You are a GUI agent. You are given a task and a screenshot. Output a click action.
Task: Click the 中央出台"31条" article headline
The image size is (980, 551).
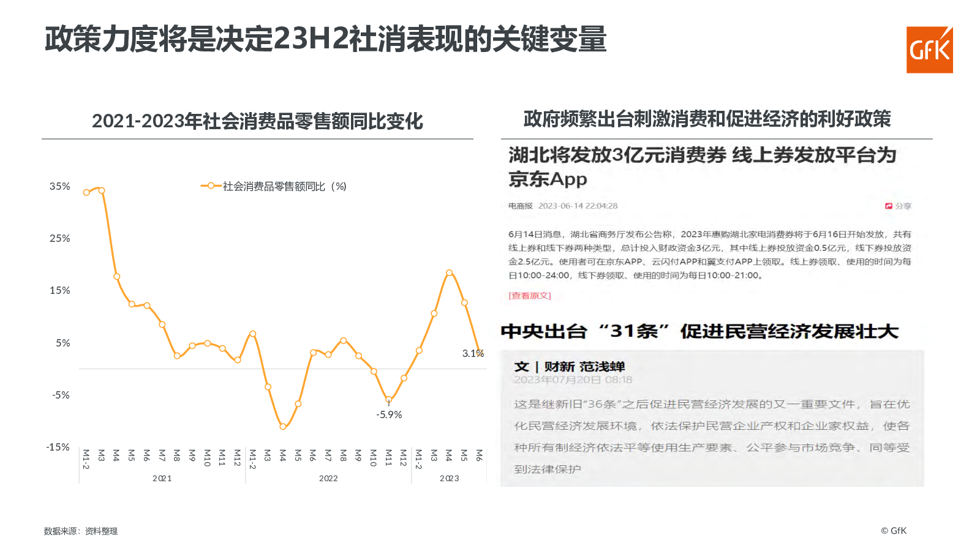coord(699,331)
